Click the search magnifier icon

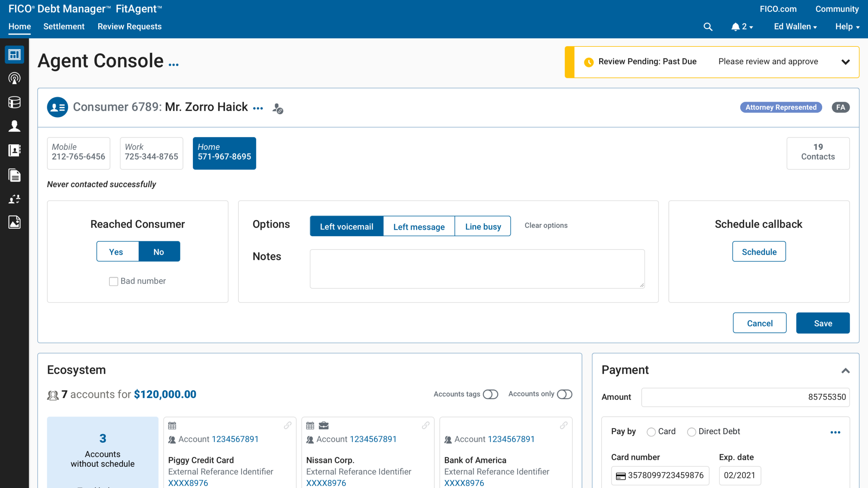pos(708,27)
